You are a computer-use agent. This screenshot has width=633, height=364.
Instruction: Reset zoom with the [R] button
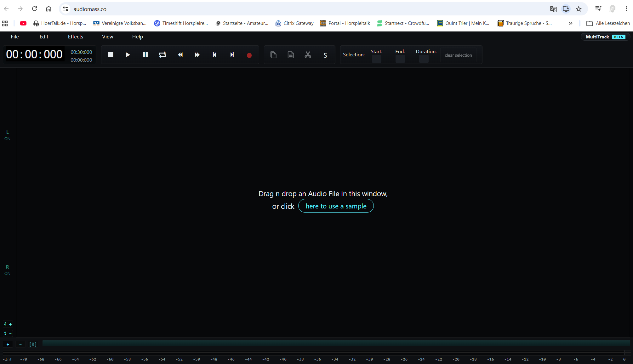click(x=33, y=344)
